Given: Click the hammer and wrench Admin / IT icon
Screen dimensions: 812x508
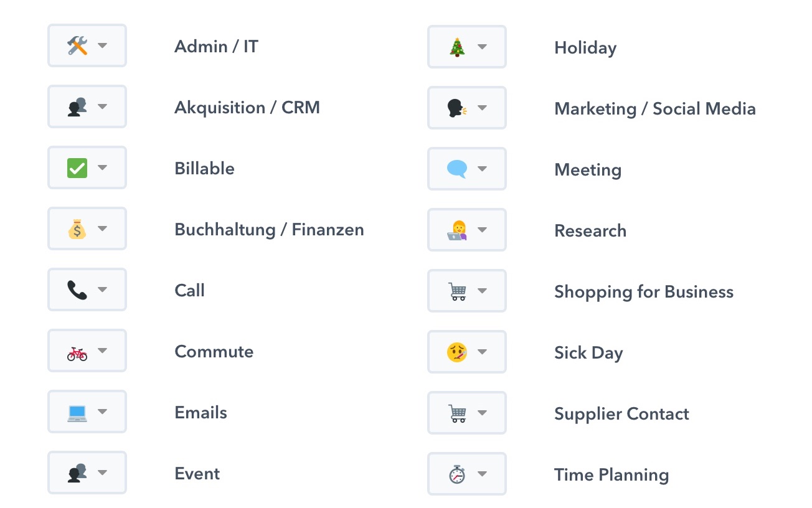Looking at the screenshot, I should (x=77, y=45).
